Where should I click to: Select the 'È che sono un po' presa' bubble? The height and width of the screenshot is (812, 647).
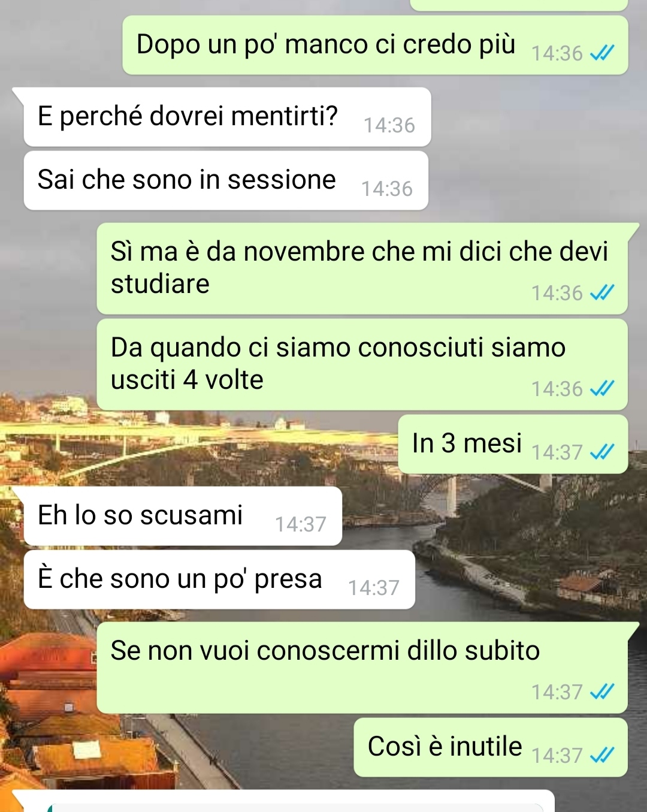pyautogui.click(x=219, y=579)
